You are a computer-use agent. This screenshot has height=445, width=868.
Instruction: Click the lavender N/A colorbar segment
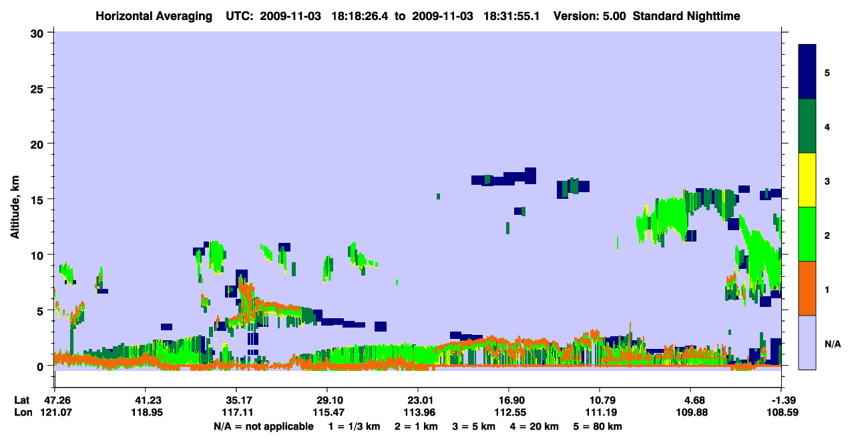tap(807, 342)
